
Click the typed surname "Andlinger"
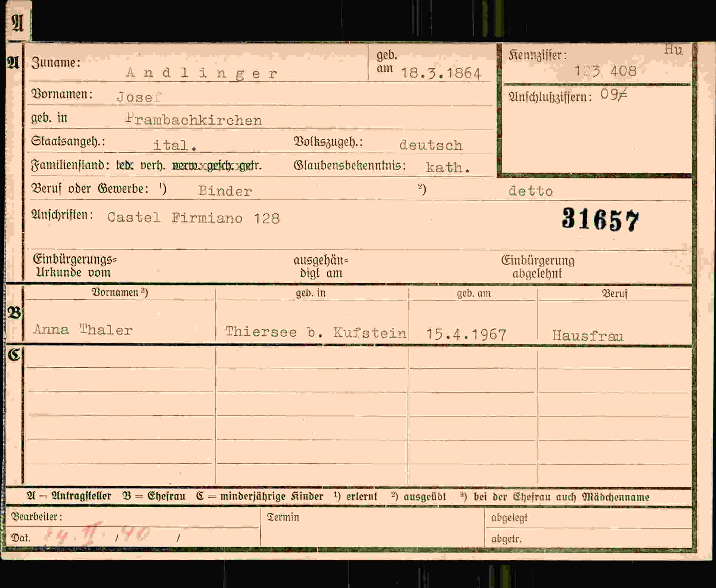pos(202,73)
